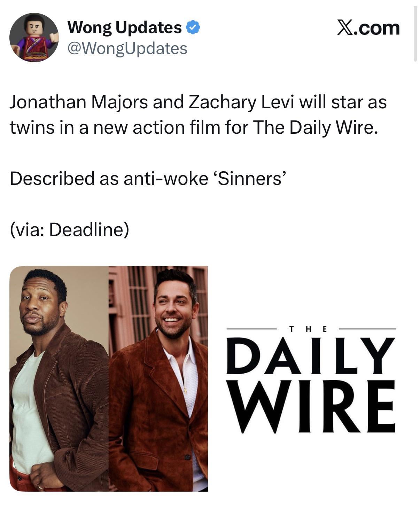
Task: Click the gray scrollbar at right edge
Action: click(x=415, y=34)
